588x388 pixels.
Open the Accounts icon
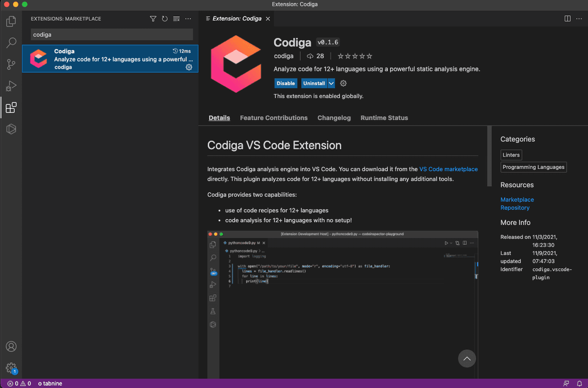11,346
